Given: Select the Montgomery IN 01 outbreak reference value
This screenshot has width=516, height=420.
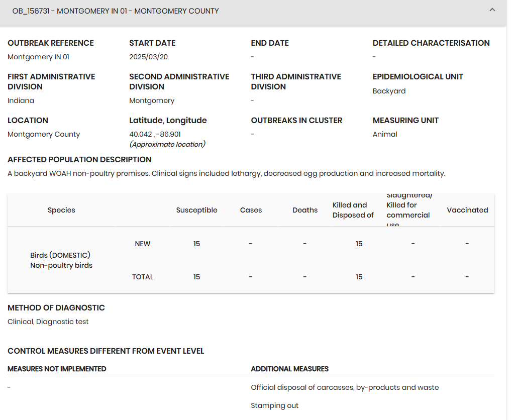Looking at the screenshot, I should tap(39, 57).
